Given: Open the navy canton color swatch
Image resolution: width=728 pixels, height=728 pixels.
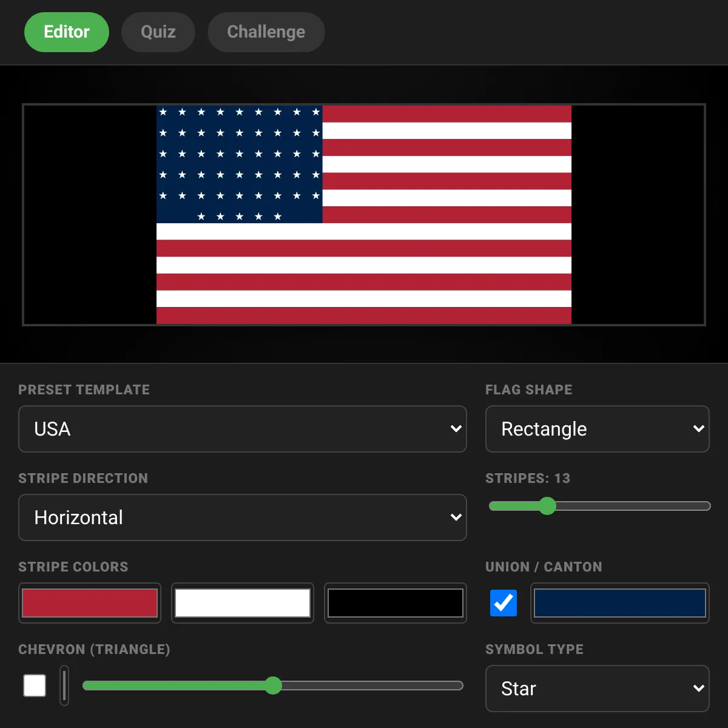Looking at the screenshot, I should coord(620,603).
